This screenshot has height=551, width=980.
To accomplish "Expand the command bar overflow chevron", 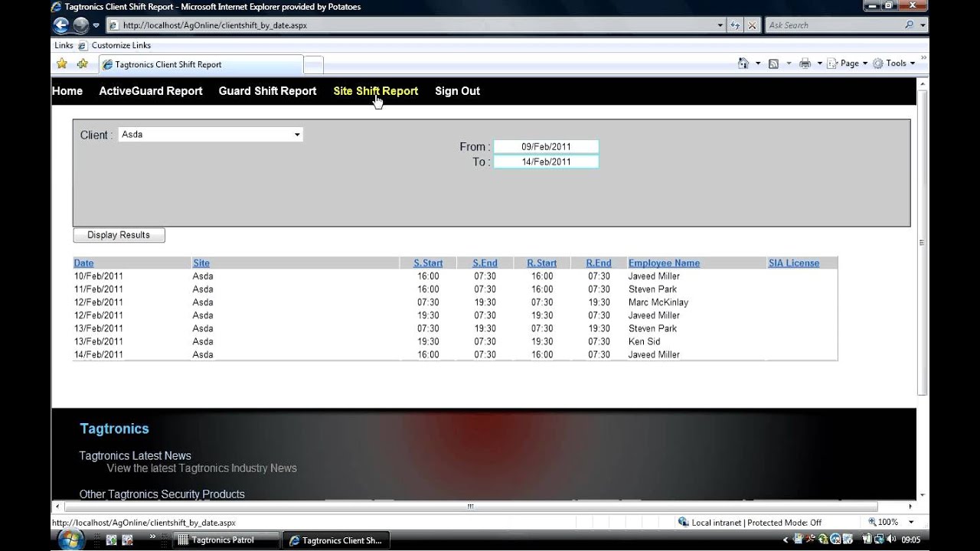I will point(923,58).
